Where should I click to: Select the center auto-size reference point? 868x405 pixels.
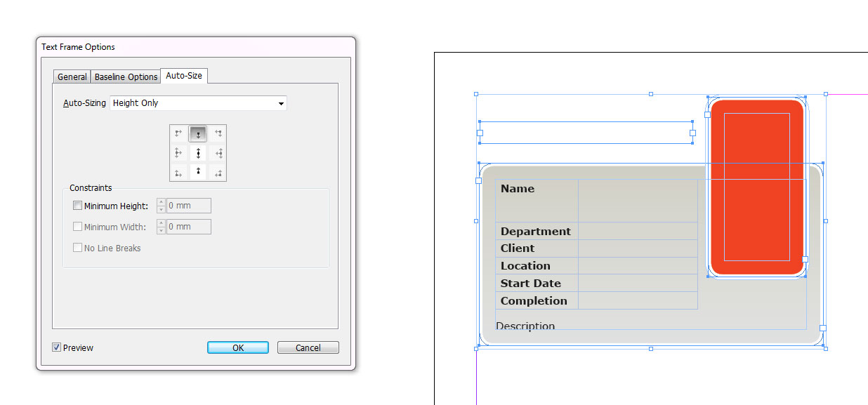pyautogui.click(x=198, y=153)
